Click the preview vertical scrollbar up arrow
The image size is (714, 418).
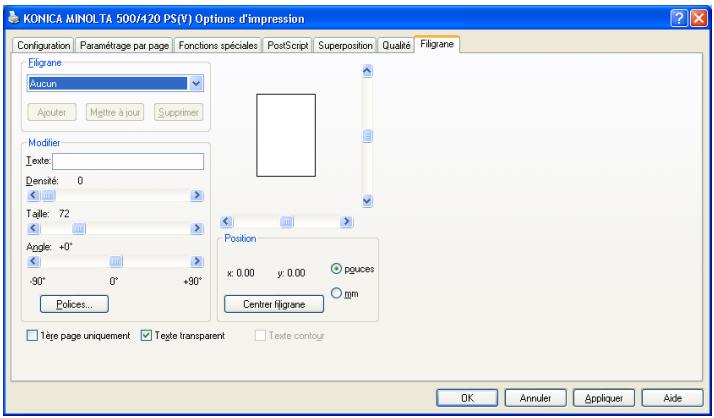pos(367,71)
